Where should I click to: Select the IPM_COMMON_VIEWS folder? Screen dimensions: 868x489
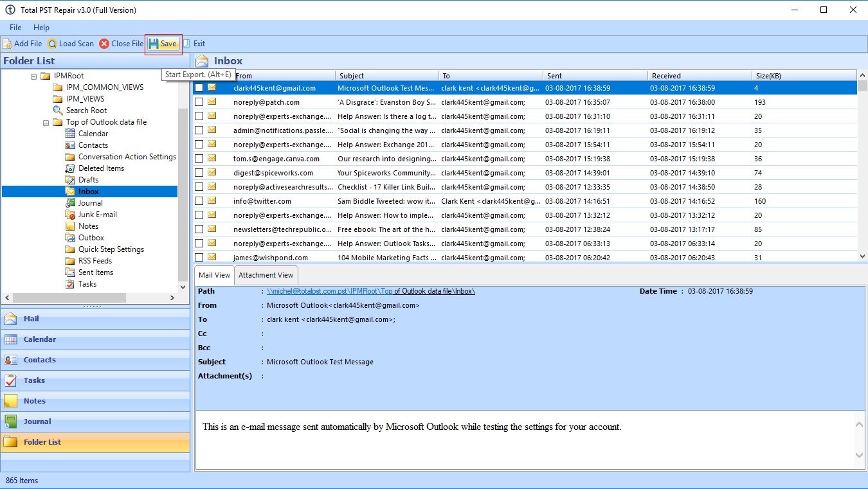pyautogui.click(x=105, y=87)
